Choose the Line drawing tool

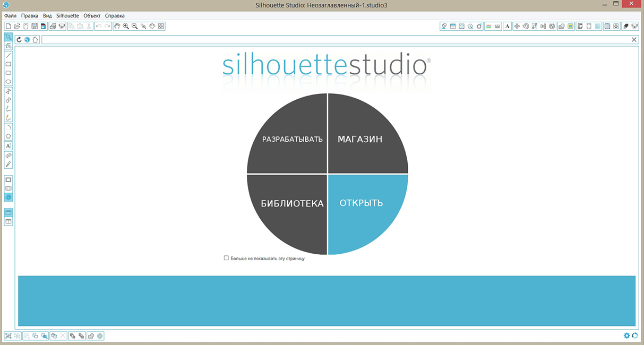tap(8, 55)
